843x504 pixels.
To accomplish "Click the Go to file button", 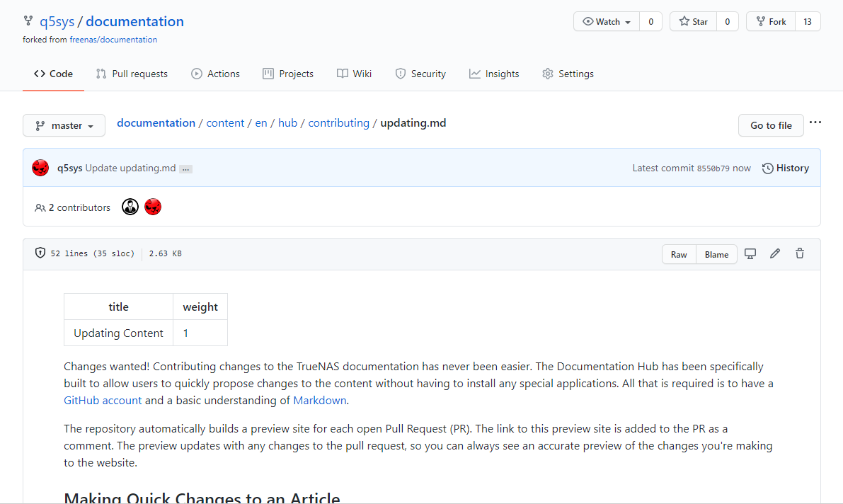I will point(771,125).
